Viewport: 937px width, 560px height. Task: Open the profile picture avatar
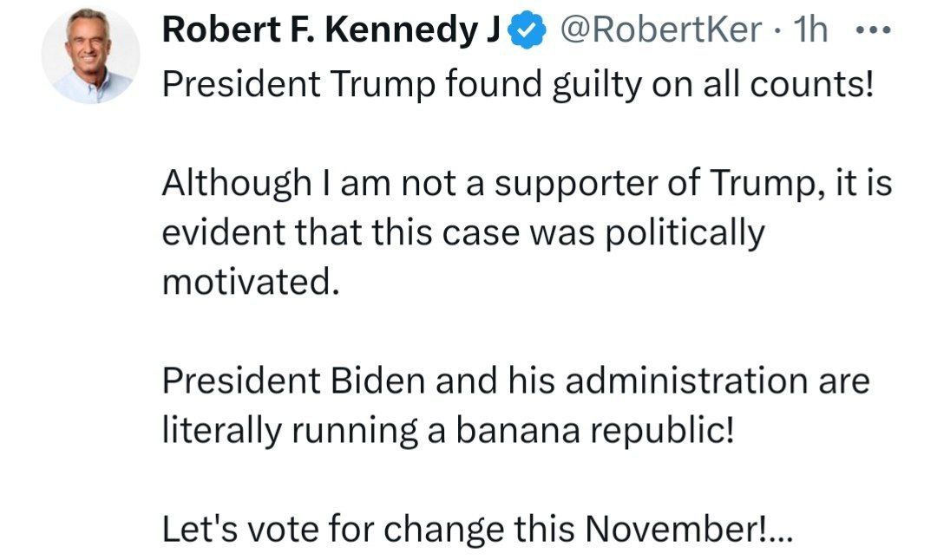[89, 55]
